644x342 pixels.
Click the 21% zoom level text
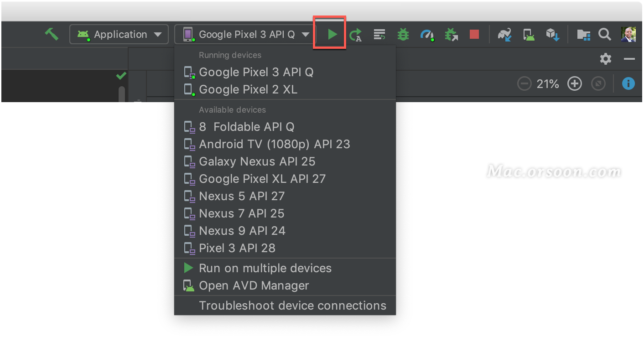[x=548, y=84]
